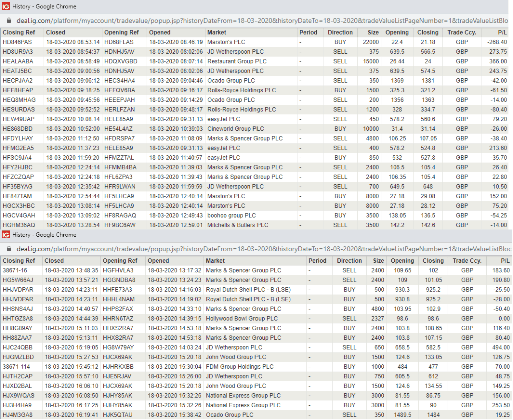Select closing ref HD8UR9A3
Screen dimensions: 513x420
18,52
